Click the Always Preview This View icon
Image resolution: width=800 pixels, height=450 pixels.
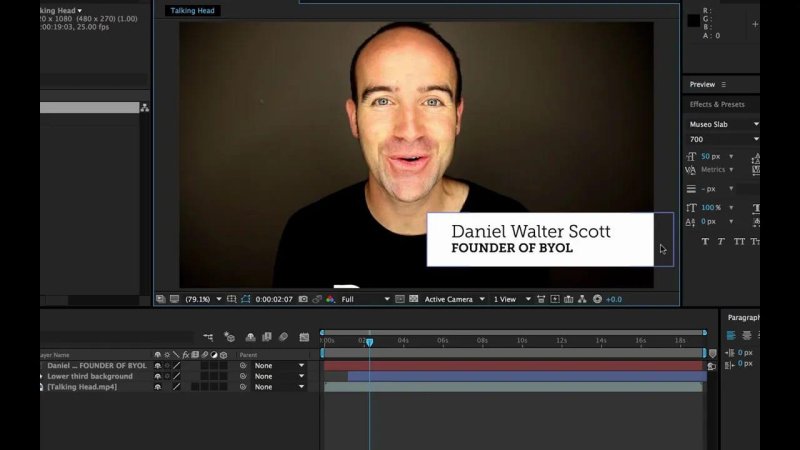point(161,299)
